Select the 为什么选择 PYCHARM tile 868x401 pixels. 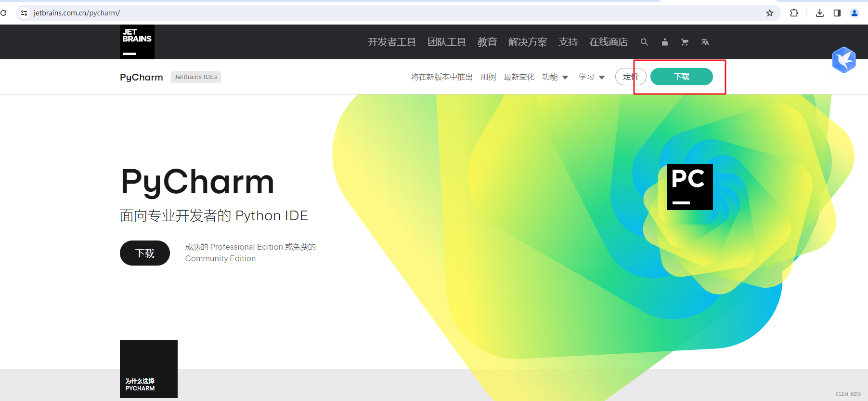[149, 369]
